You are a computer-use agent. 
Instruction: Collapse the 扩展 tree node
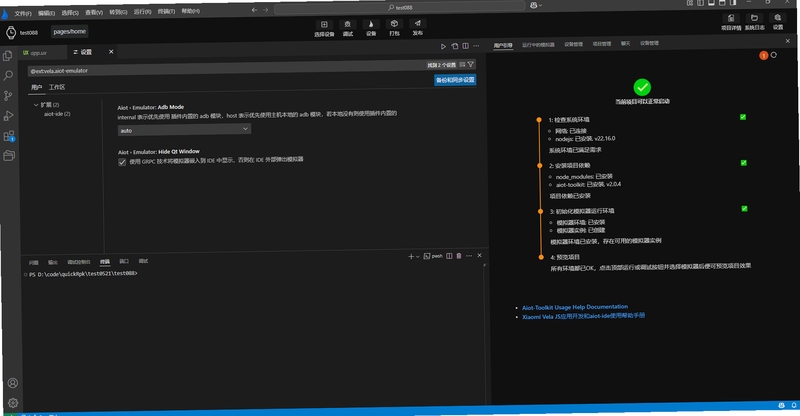36,105
